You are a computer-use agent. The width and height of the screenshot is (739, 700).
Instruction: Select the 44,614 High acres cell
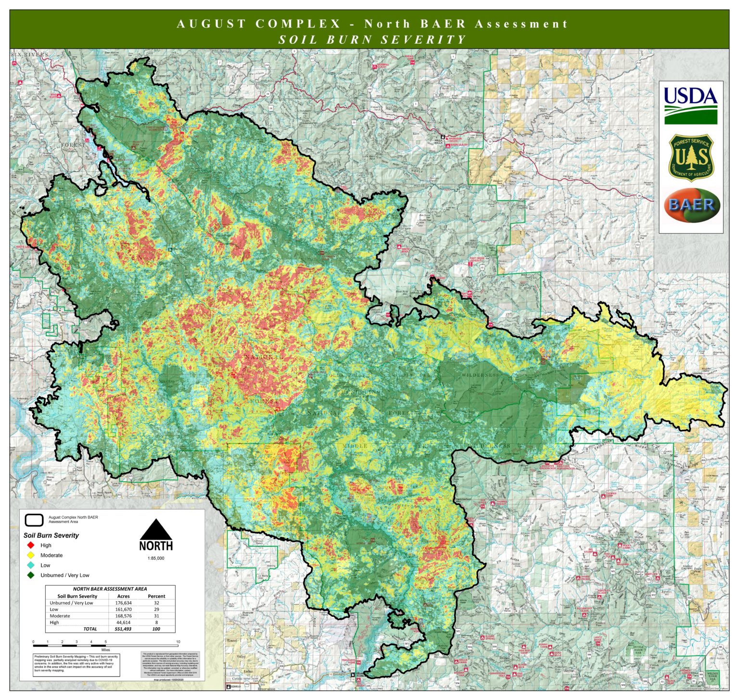point(123,622)
